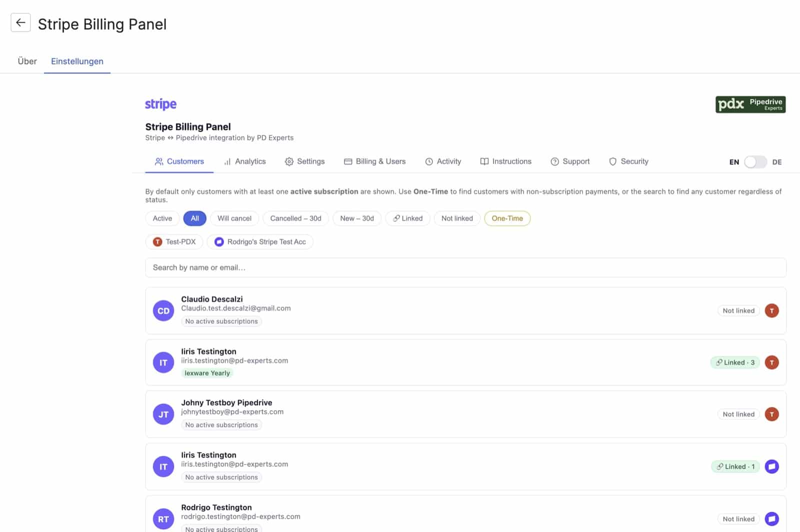Select the All filter chip

[x=194, y=218]
